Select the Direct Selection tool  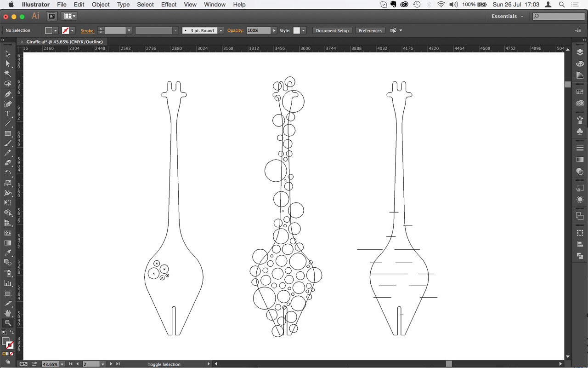point(8,64)
